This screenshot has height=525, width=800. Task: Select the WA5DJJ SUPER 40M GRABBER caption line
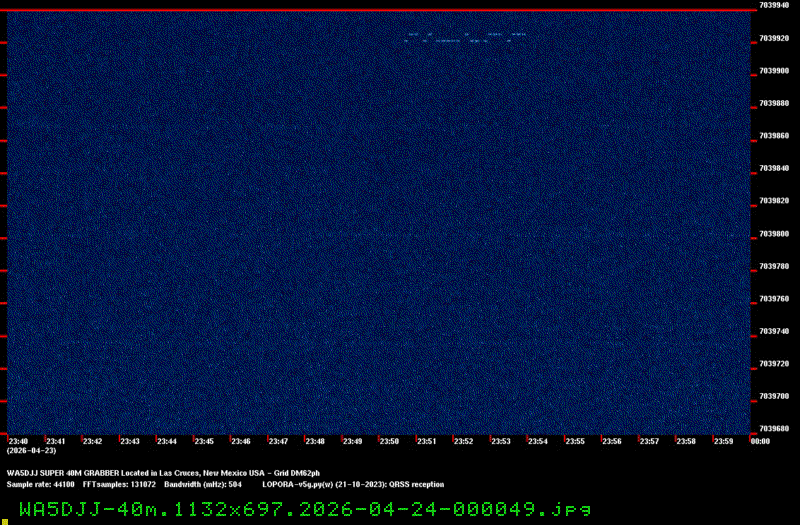click(x=163, y=473)
